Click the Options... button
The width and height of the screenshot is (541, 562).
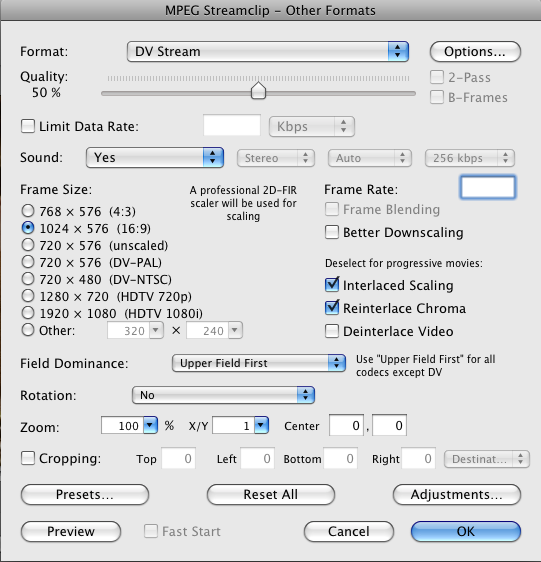pos(475,52)
